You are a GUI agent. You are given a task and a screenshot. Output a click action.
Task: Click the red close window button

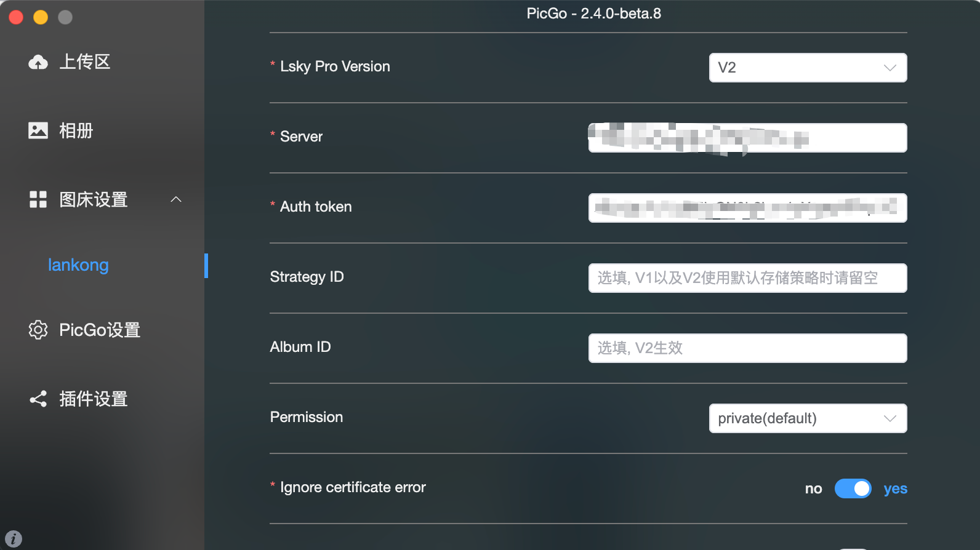(16, 17)
